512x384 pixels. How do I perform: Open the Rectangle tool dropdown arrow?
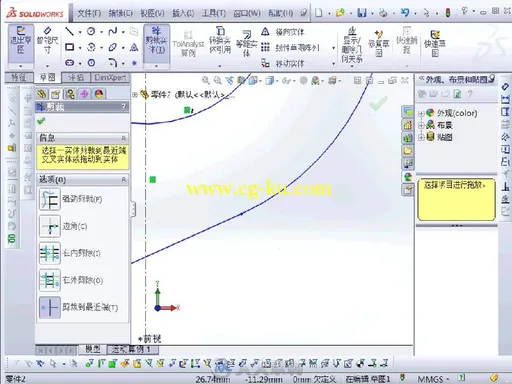pyautogui.click(x=80, y=48)
